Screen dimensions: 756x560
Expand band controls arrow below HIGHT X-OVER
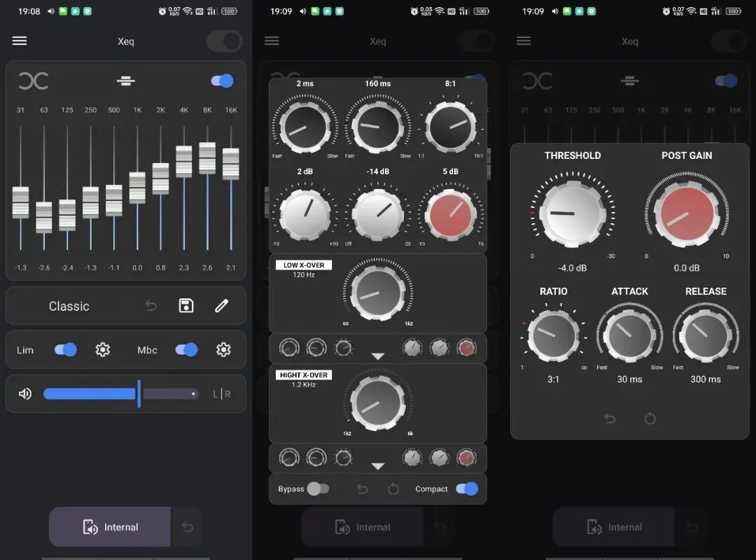click(378, 466)
